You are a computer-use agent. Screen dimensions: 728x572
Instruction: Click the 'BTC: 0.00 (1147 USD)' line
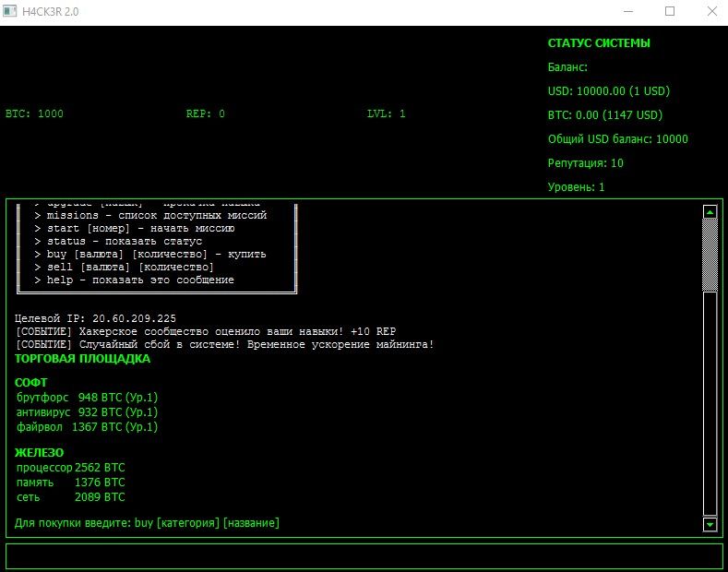(x=605, y=115)
